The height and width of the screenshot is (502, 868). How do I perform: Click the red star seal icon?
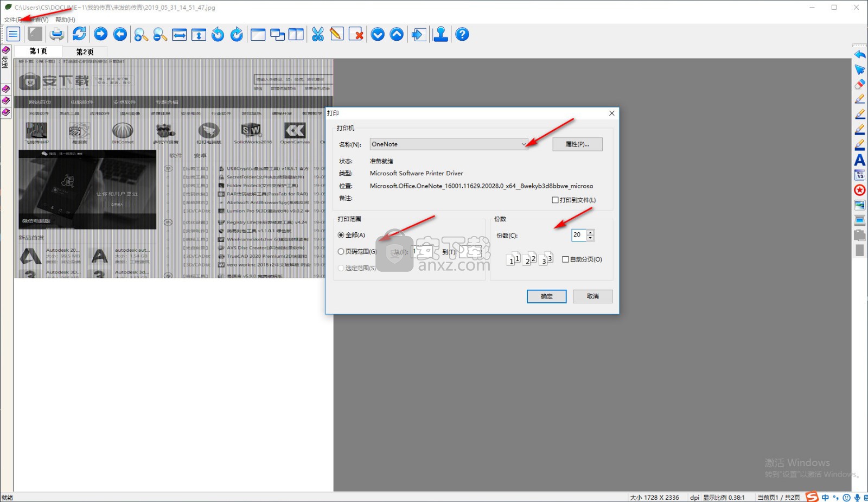point(860,190)
